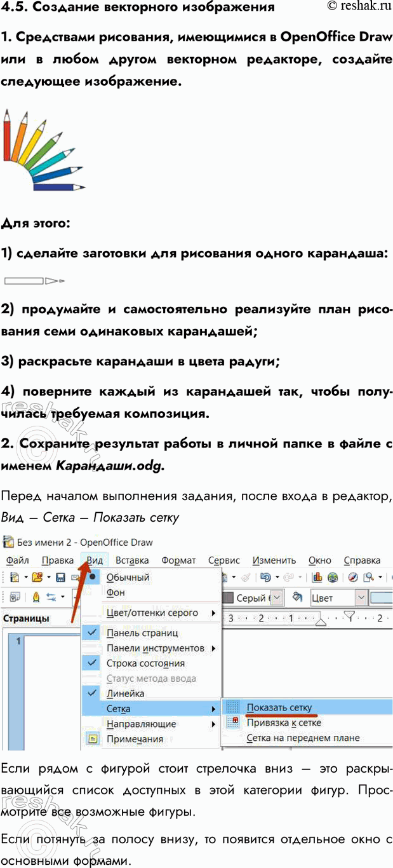Image resolution: width=393 pixels, height=868 pixels.
Task: Click the Styles and formatting icon
Action: (14, 597)
